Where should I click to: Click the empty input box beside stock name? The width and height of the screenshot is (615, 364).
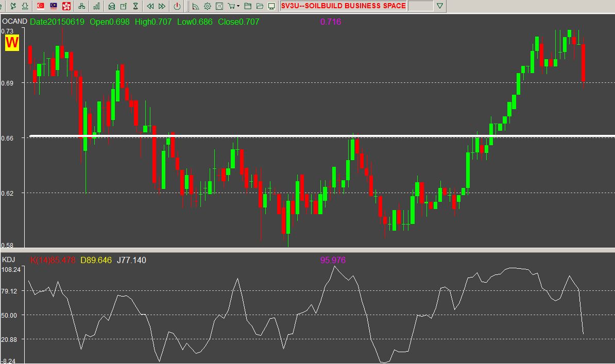click(x=420, y=6)
